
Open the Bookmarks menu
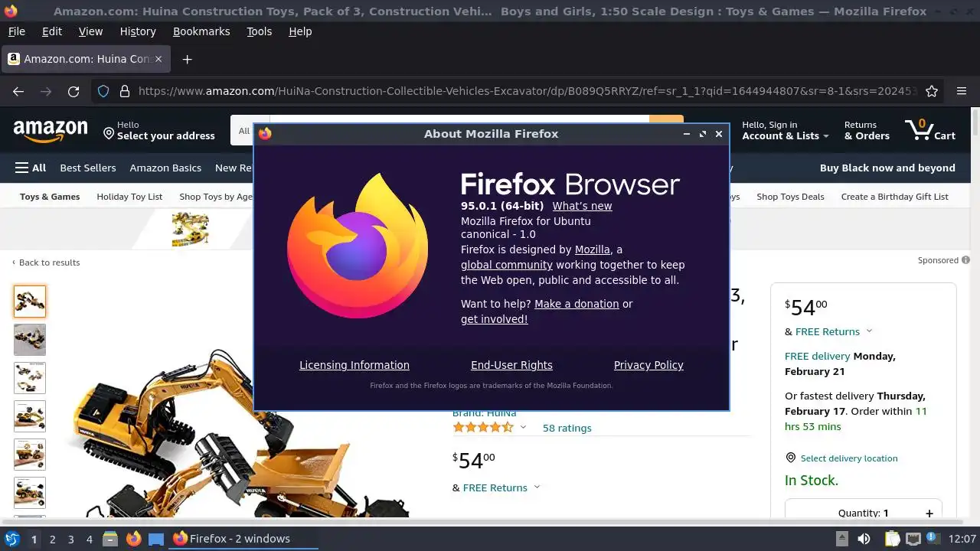[201, 31]
